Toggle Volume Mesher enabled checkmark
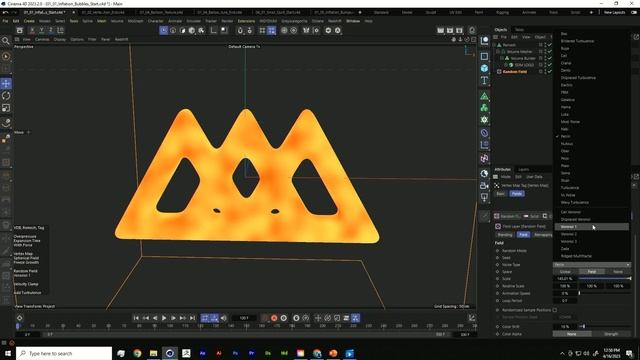 pos(549,51)
